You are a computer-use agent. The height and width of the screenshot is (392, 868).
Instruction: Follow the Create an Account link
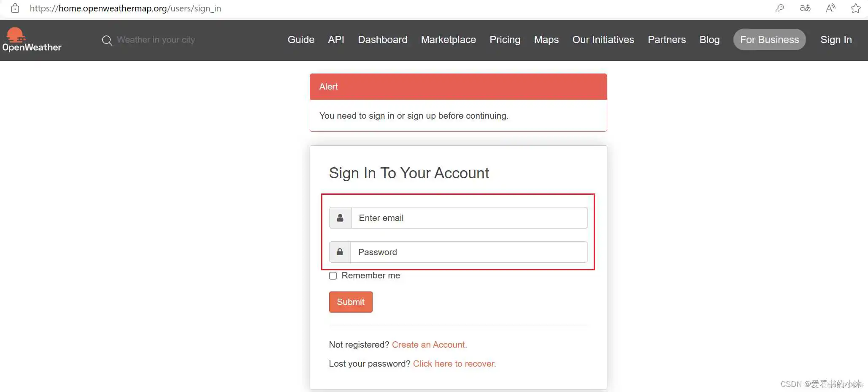[x=429, y=345]
